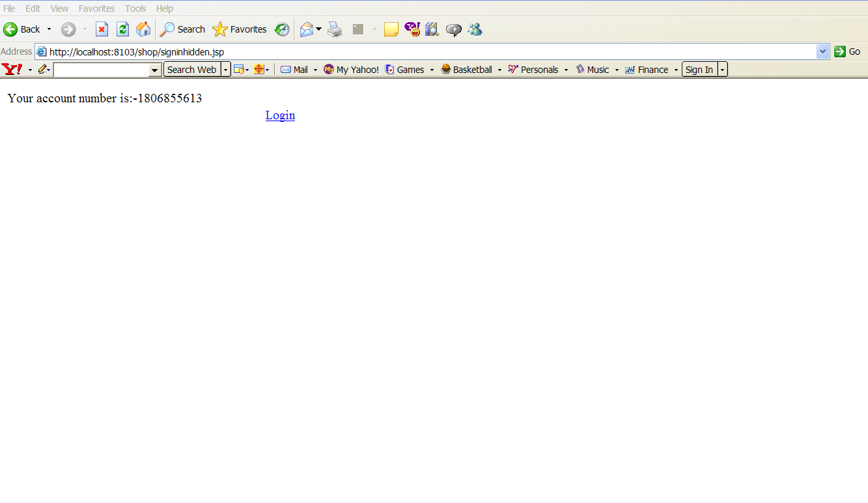Image resolution: width=868 pixels, height=503 pixels.
Task: Click the Refresh page icon
Action: click(x=122, y=29)
